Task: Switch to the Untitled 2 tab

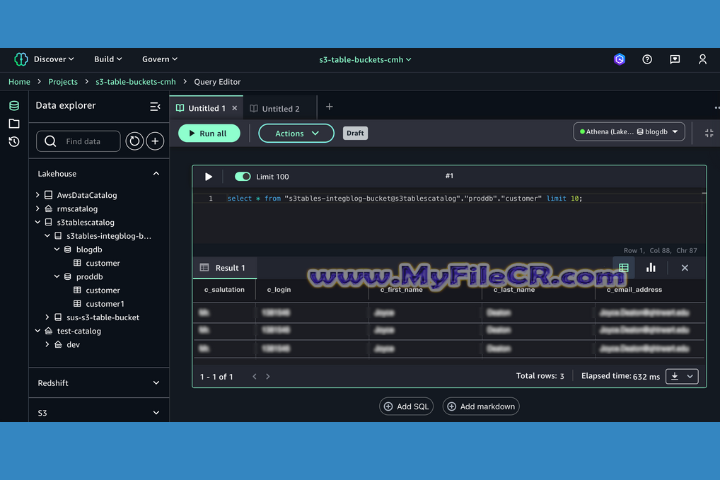Action: click(280, 108)
